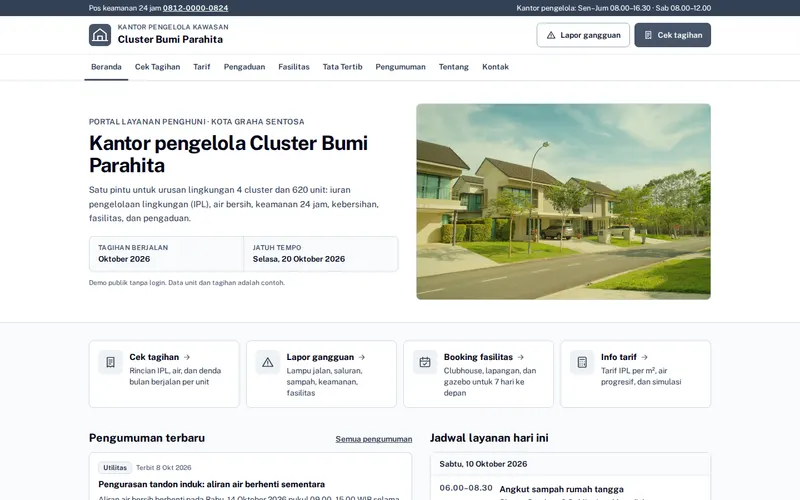
Task: Open the Info tarif quick-access card
Action: click(x=635, y=374)
